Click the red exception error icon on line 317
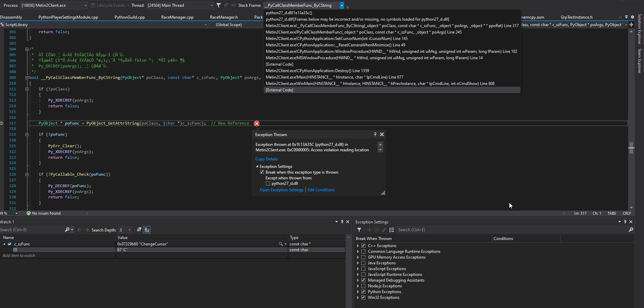644x308 pixels. click(257, 124)
